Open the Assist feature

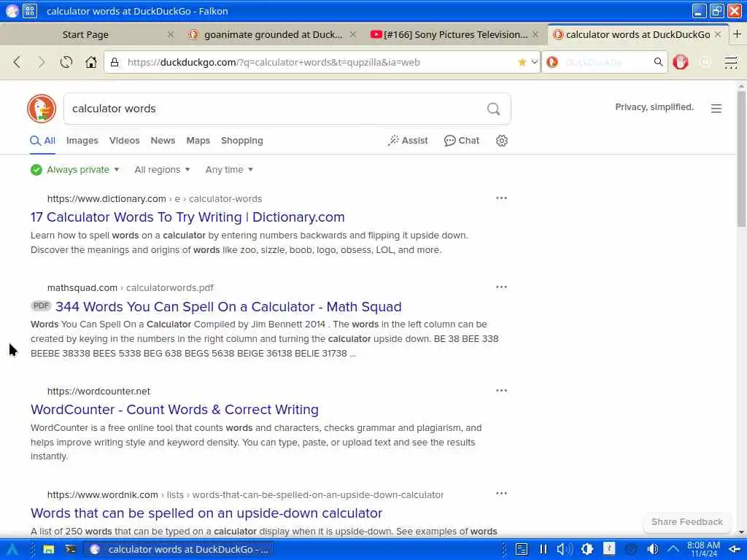[408, 141]
